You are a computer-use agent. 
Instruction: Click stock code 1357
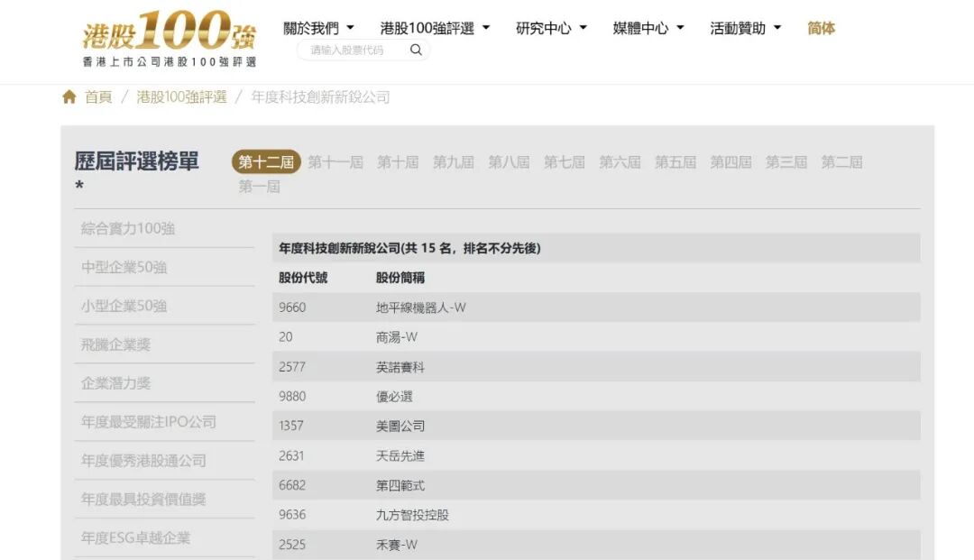(x=290, y=426)
